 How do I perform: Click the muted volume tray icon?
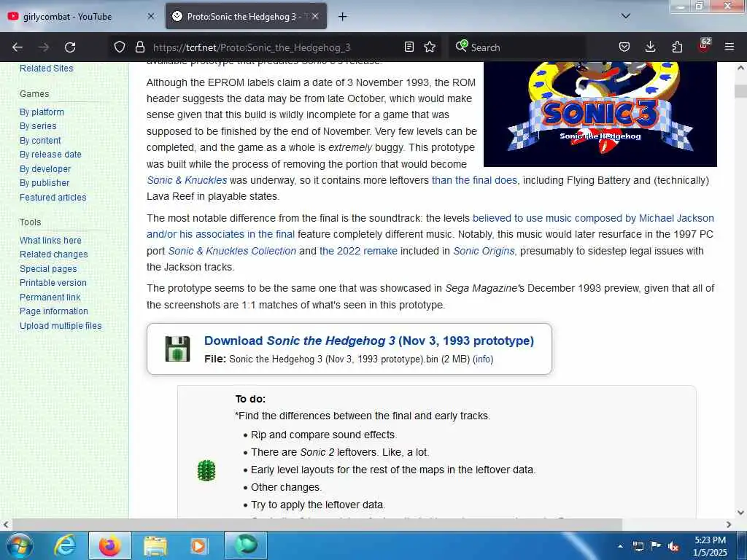[x=673, y=547]
